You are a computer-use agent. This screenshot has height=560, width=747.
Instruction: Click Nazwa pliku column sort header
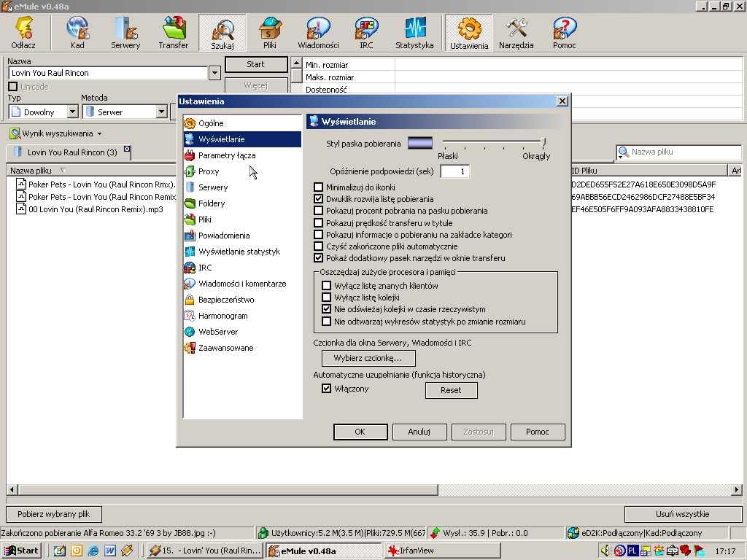tap(90, 171)
